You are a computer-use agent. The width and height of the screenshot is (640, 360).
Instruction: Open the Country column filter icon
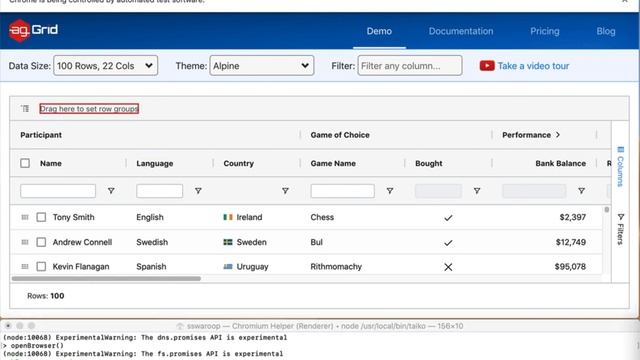[285, 191]
